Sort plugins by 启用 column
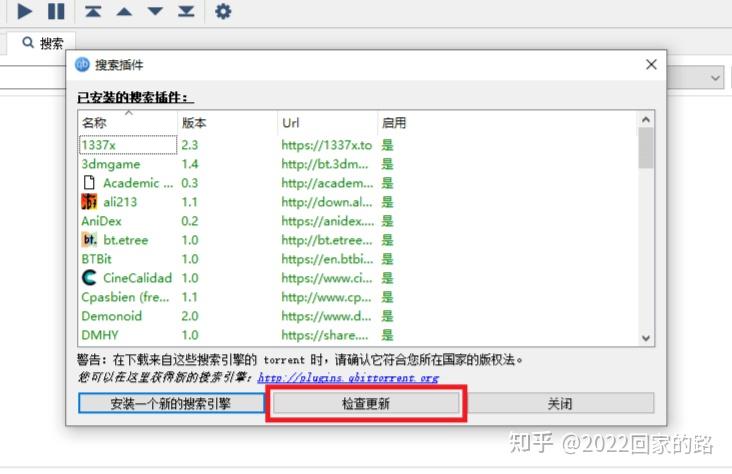Viewport: 732px width, 474px height. 507,123
